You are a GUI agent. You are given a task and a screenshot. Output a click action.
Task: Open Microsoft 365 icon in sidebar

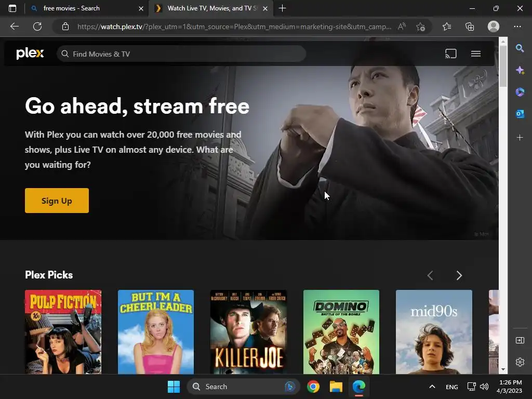pyautogui.click(x=520, y=92)
